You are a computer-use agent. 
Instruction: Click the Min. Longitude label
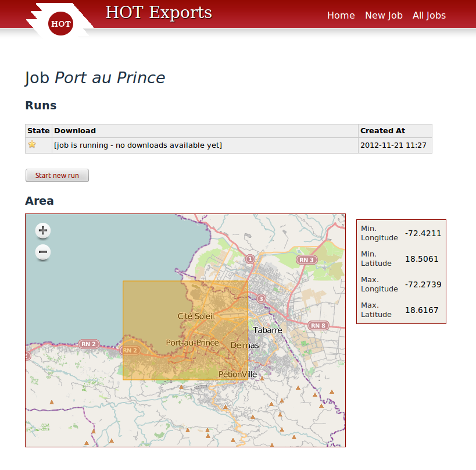tap(379, 233)
